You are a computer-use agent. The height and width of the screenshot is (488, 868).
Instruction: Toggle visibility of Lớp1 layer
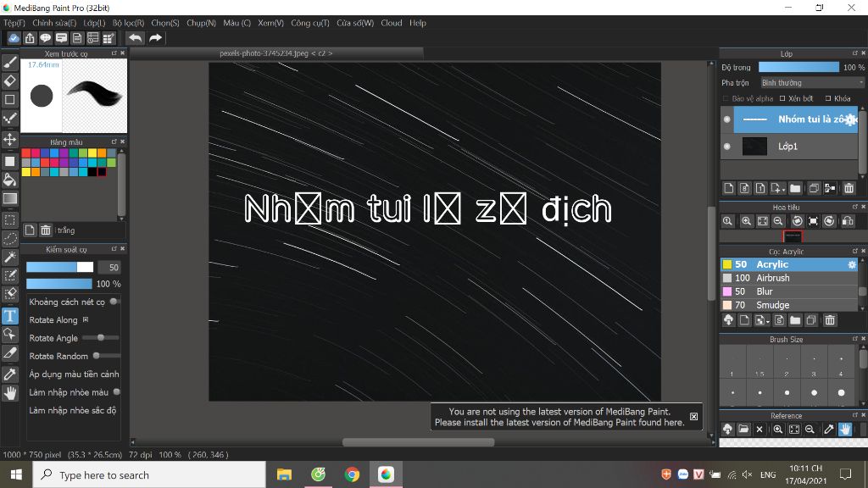pos(726,146)
